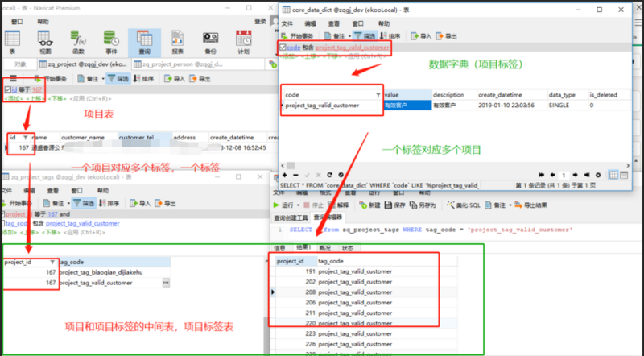Open the 报表 (Report) section
The image size is (644, 356).
pos(177,43)
